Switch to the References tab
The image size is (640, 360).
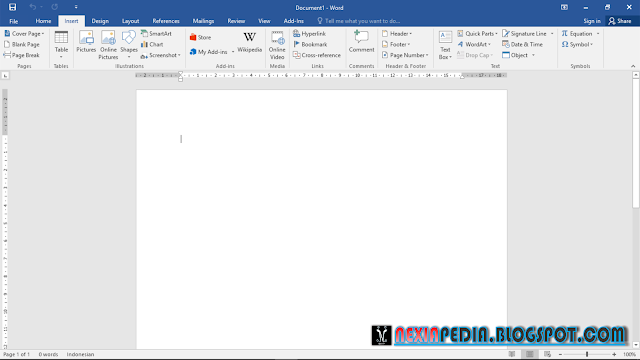166,21
